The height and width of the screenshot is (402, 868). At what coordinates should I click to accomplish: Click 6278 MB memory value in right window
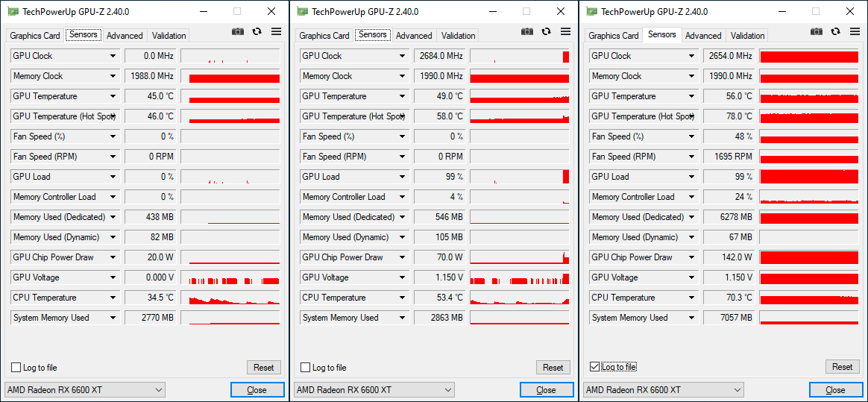pos(729,217)
